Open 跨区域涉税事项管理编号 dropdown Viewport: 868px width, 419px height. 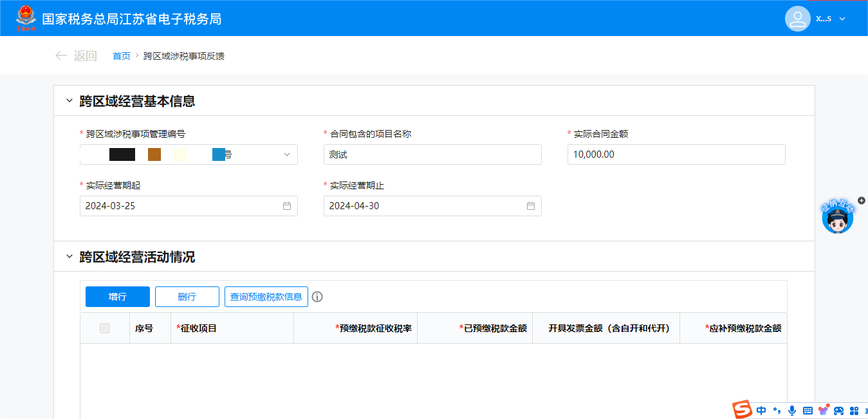click(x=286, y=154)
